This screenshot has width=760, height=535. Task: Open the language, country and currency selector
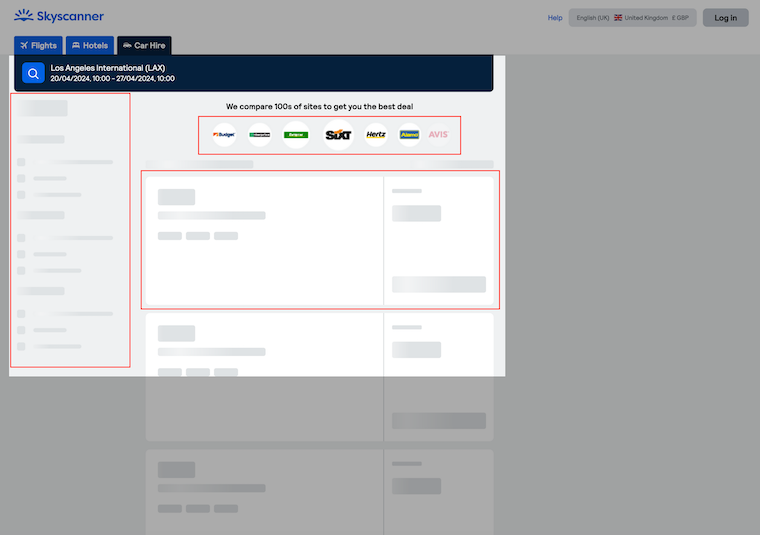point(632,18)
